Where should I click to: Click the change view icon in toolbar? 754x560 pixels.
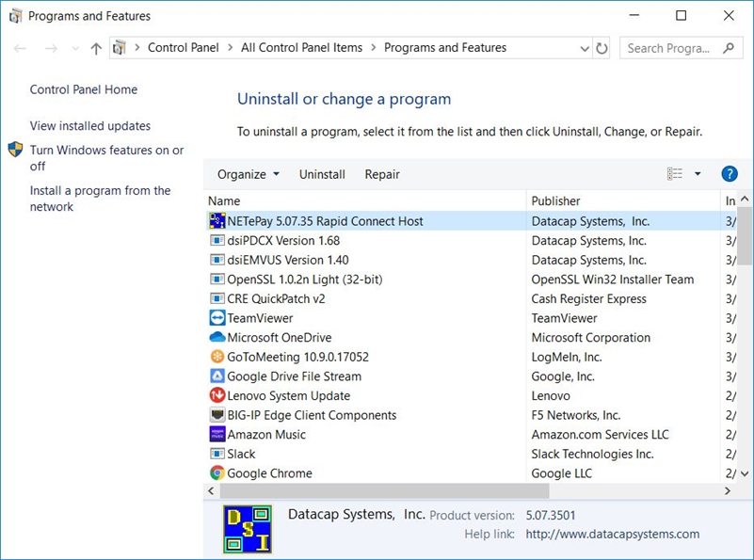point(675,174)
